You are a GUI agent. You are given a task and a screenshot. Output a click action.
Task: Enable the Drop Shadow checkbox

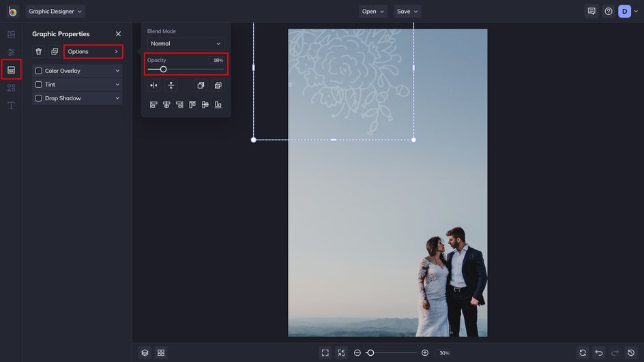[x=39, y=98]
